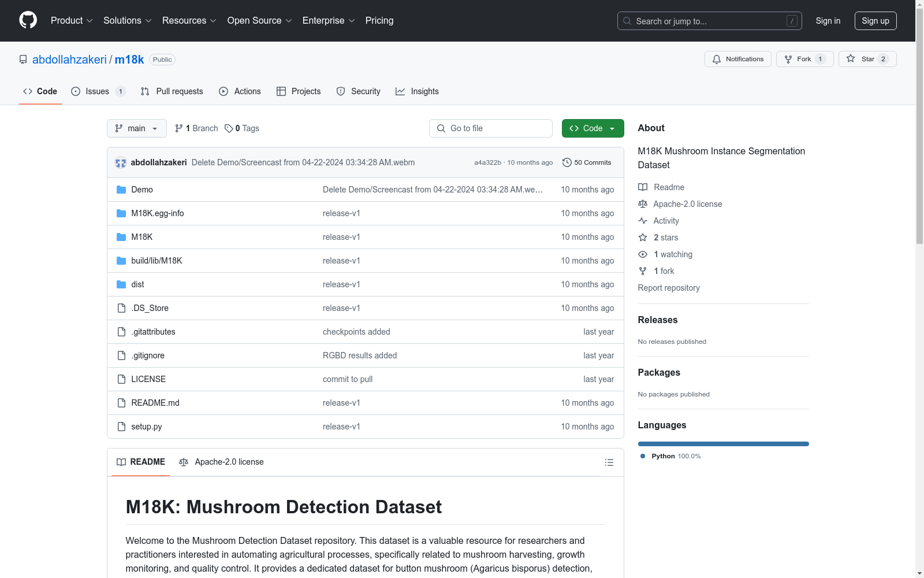Expand the green Code dropdown button
Viewport: 924px width, 578px height.
593,128
